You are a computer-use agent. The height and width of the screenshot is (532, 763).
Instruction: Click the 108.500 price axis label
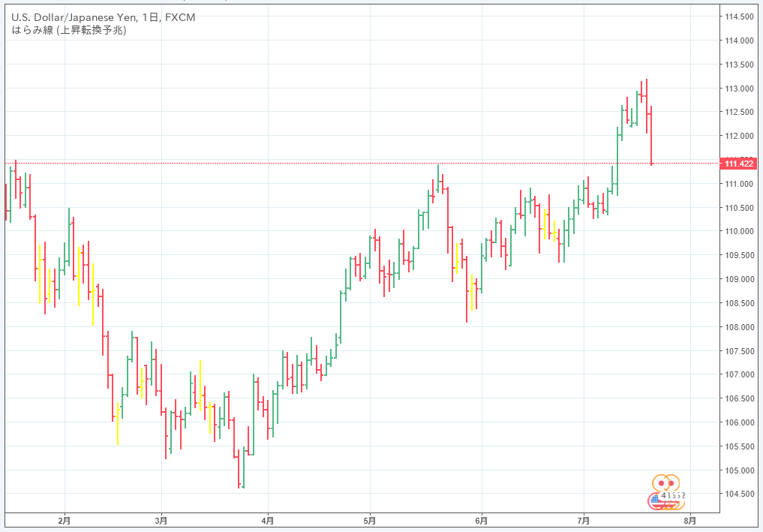739,302
